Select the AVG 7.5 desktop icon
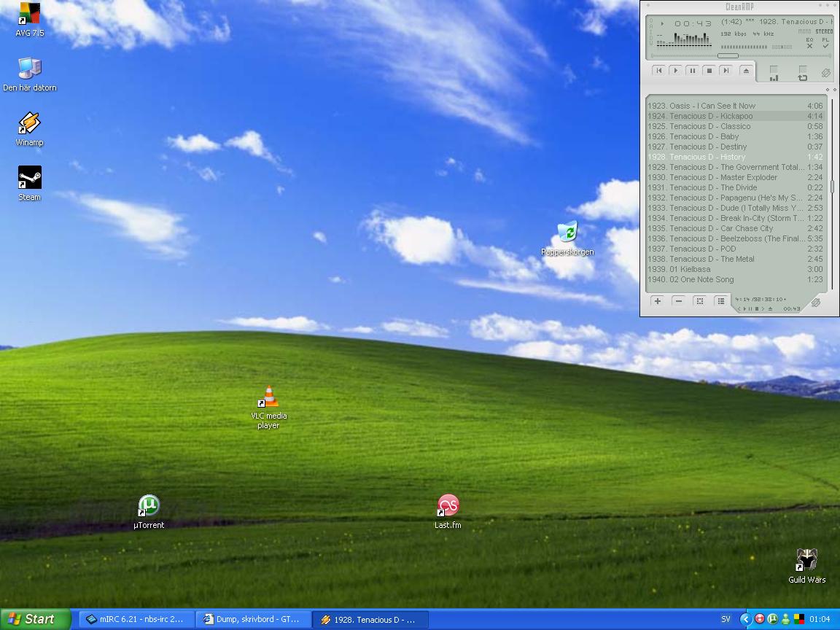 pos(29,19)
